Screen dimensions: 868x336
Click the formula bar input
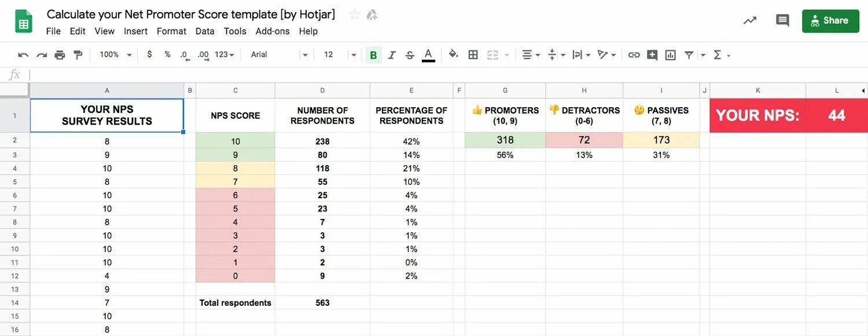coord(448,75)
